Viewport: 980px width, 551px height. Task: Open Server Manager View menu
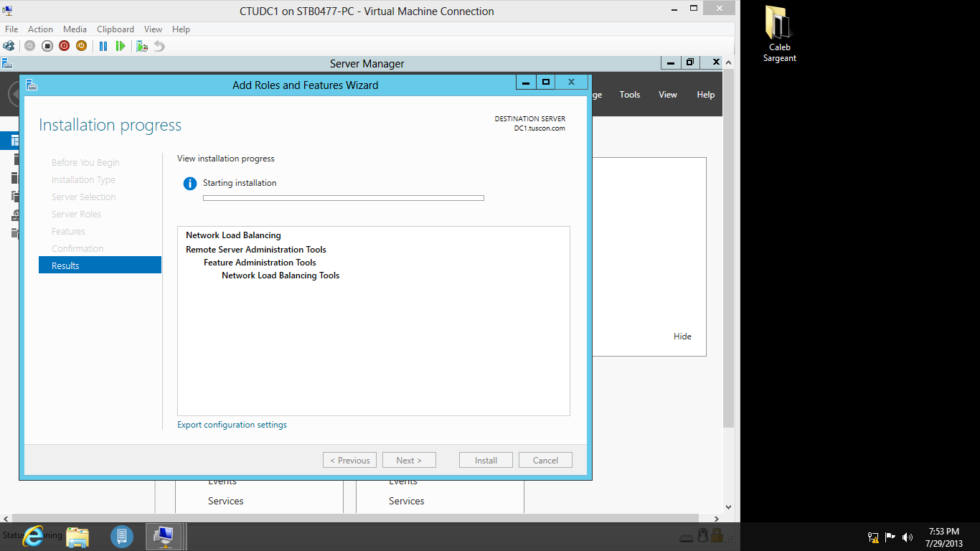pos(668,95)
